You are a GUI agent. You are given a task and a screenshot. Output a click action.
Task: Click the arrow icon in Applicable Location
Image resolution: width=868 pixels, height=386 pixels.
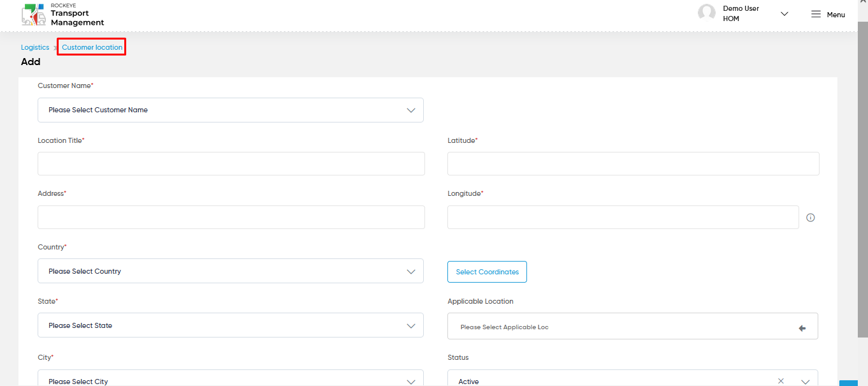[802, 328]
